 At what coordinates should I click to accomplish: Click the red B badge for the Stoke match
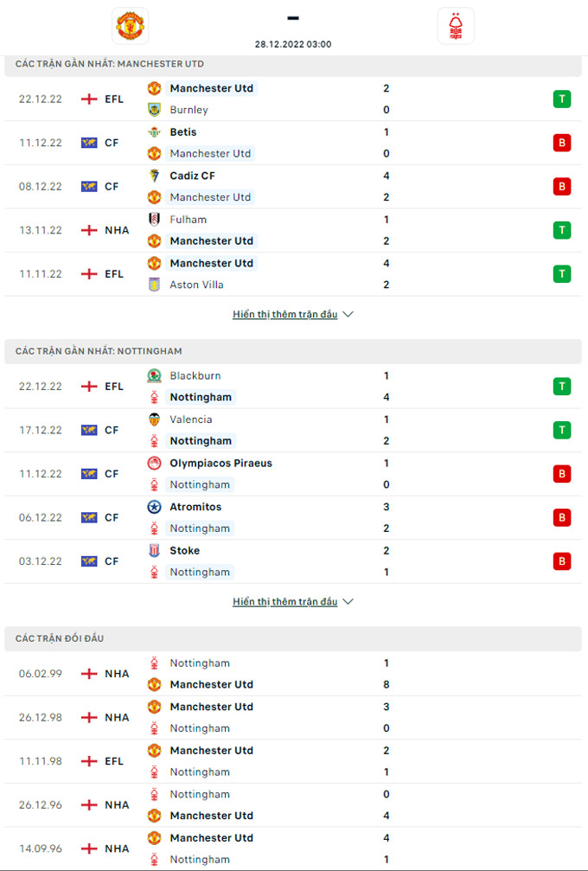562,561
